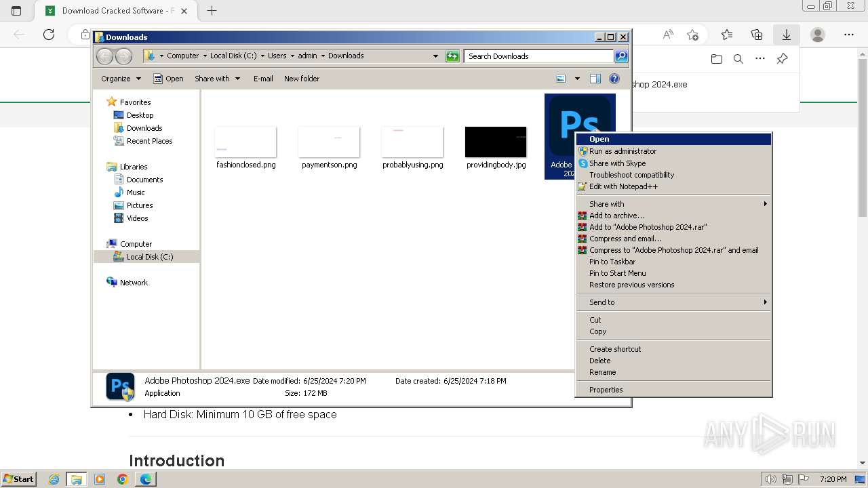Choose Restore previous versions
This screenshot has height=488, width=868.
tap(673, 285)
